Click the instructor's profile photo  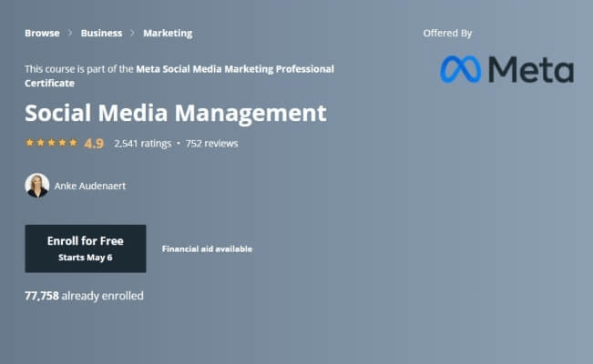(37, 186)
